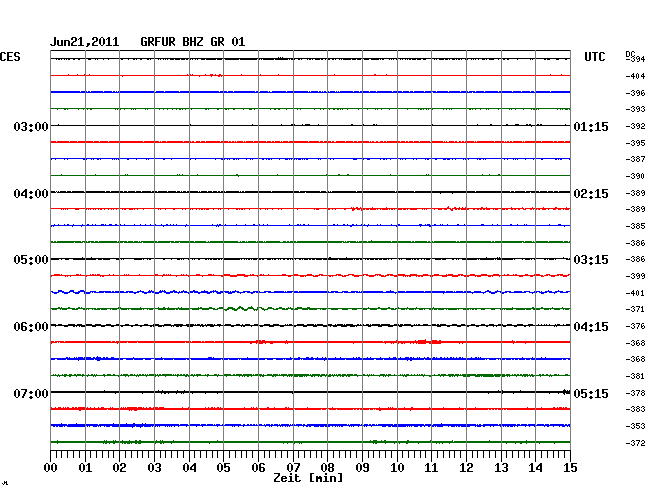The width and height of the screenshot is (650, 494).
Task: Select the 03:15 UTC time label
Action: (x=591, y=260)
